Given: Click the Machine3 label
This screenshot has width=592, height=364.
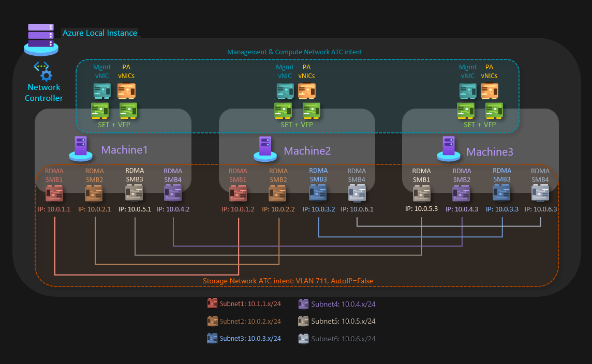Looking at the screenshot, I should [490, 151].
